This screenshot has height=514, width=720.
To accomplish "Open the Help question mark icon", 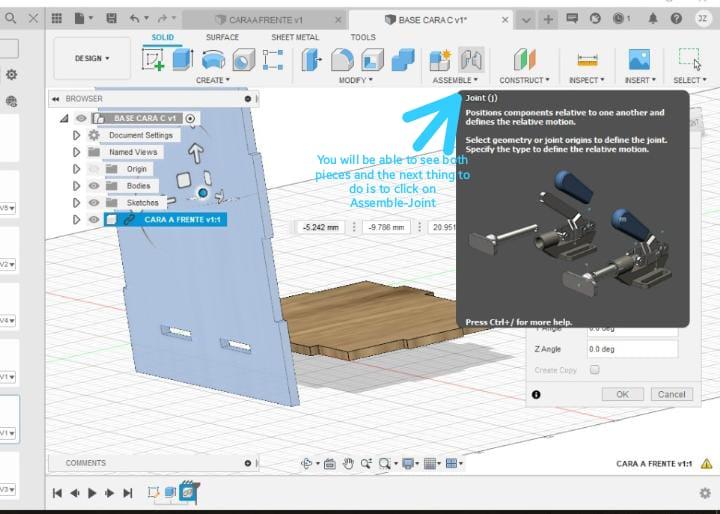I will (676, 18).
